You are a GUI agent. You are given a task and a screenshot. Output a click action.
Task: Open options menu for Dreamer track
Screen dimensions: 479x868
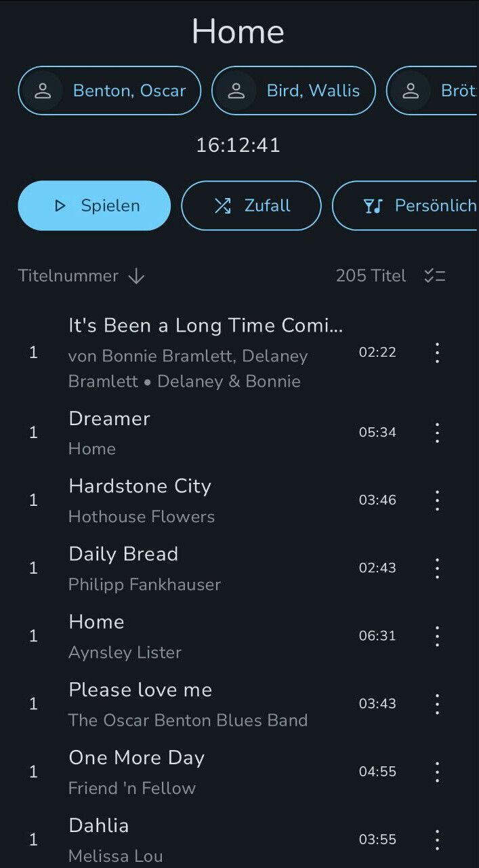(437, 433)
